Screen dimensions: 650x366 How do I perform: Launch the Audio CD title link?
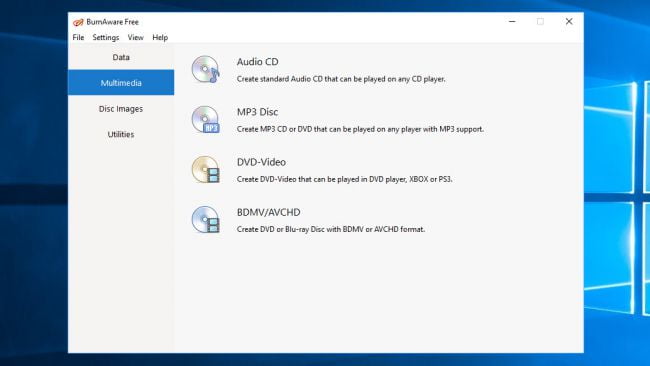(257, 62)
